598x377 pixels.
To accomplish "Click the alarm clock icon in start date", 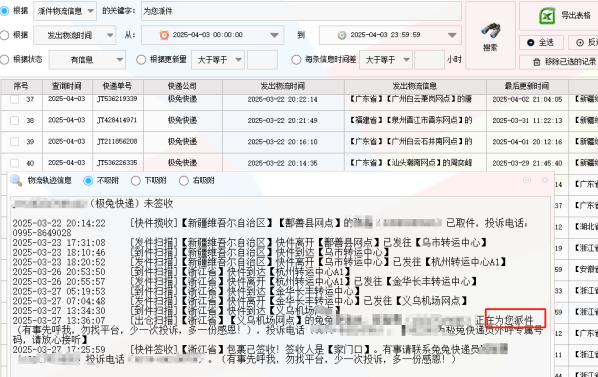I will (164, 35).
